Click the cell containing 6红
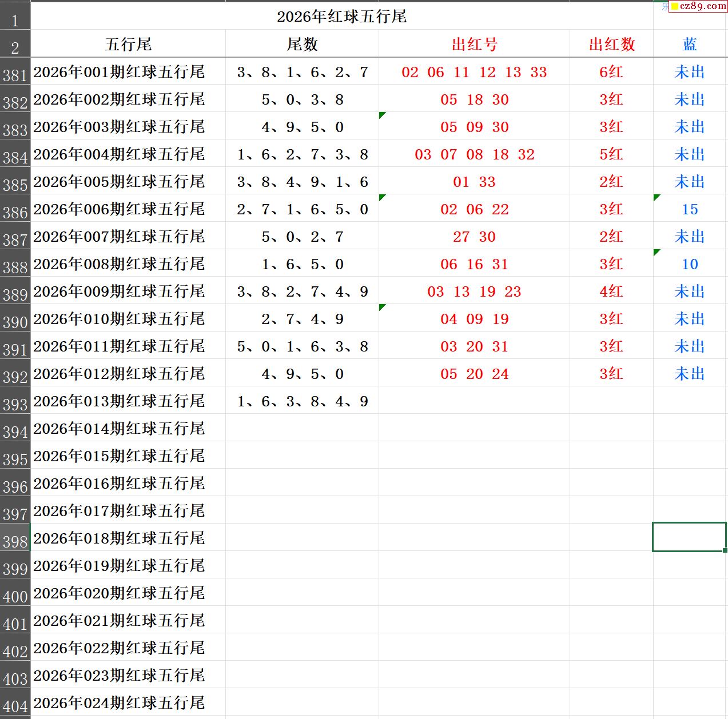 pos(611,72)
